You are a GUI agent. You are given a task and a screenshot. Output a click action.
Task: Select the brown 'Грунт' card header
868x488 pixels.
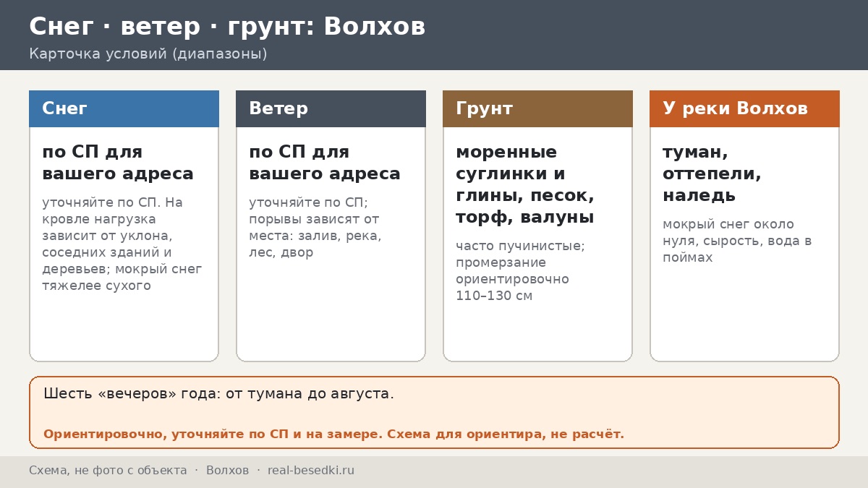[537, 108]
